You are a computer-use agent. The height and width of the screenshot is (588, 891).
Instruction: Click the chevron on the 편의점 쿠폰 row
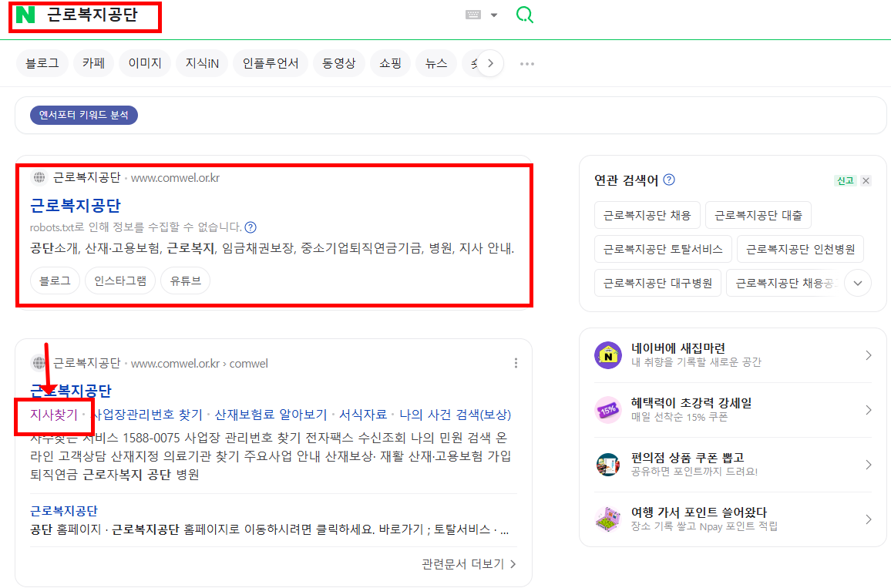pyautogui.click(x=868, y=464)
